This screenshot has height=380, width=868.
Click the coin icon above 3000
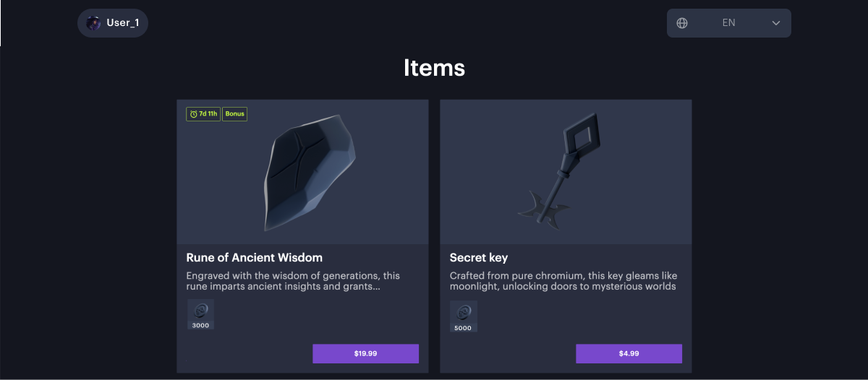pyautogui.click(x=200, y=311)
